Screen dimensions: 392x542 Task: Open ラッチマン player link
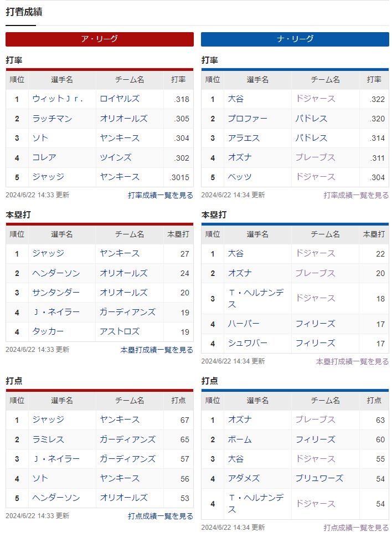(x=52, y=119)
